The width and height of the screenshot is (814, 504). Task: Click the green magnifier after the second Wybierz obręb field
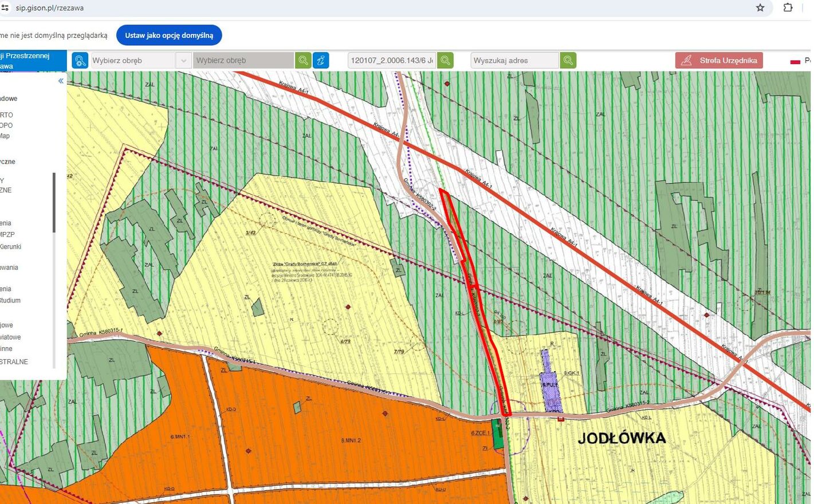[x=303, y=60]
